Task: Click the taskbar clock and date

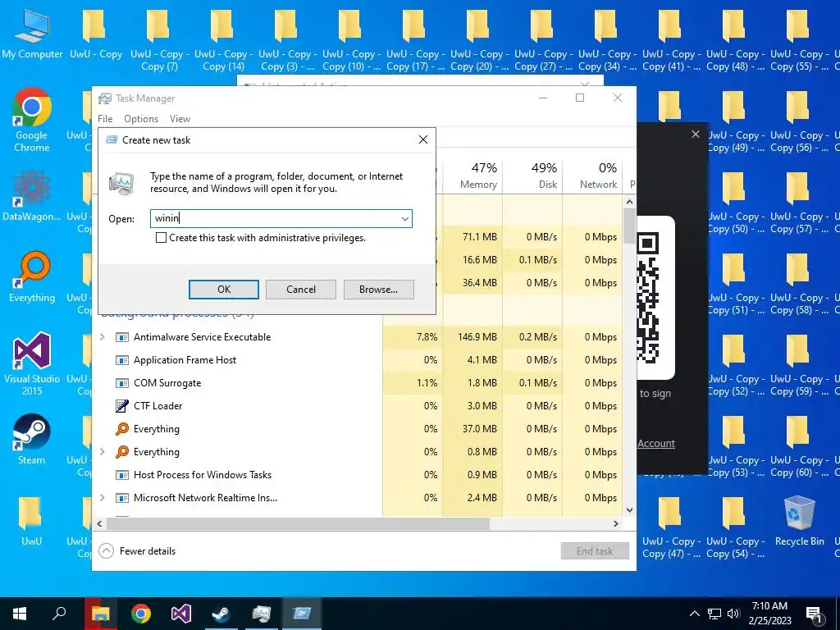Action: [x=769, y=614]
